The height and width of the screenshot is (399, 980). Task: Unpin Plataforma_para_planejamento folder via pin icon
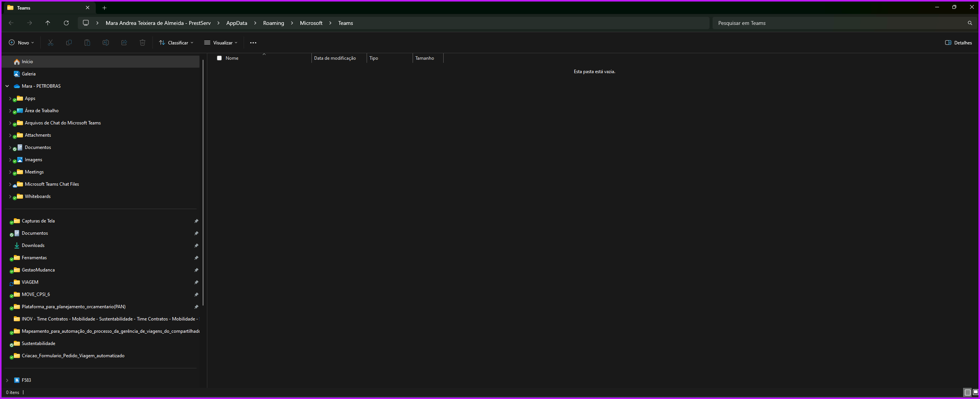[x=196, y=307]
